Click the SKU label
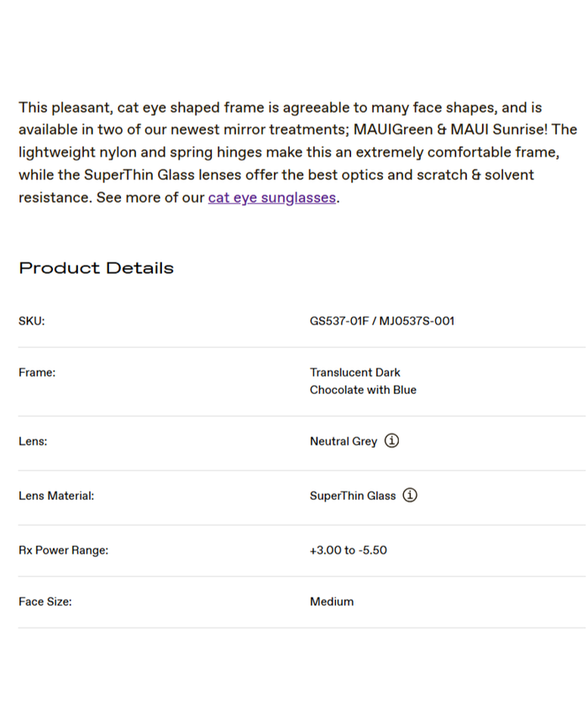Screen dimensions: 588x714 tap(31, 321)
